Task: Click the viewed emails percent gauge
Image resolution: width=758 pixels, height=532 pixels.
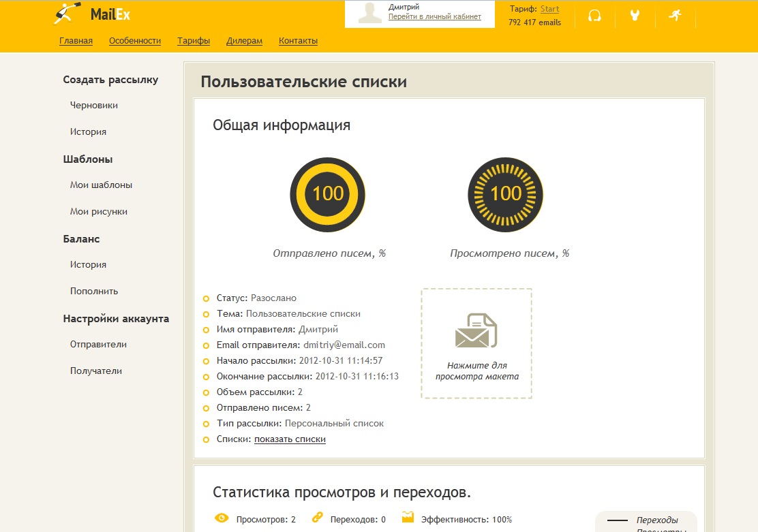Action: 506,193
